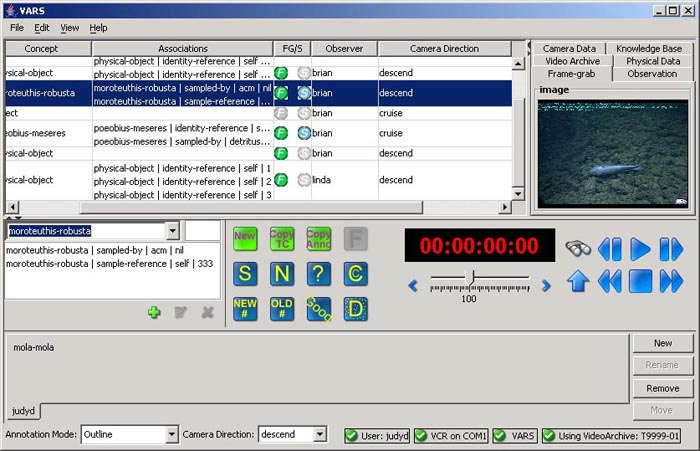Click the Remove button
Viewport: 700px width, 451px height.
[x=662, y=388]
